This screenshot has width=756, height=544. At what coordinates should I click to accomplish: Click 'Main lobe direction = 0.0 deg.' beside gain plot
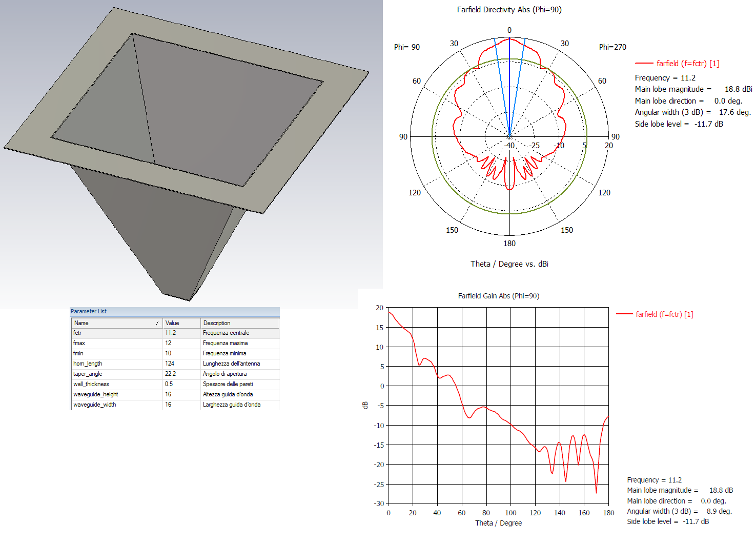676,501
